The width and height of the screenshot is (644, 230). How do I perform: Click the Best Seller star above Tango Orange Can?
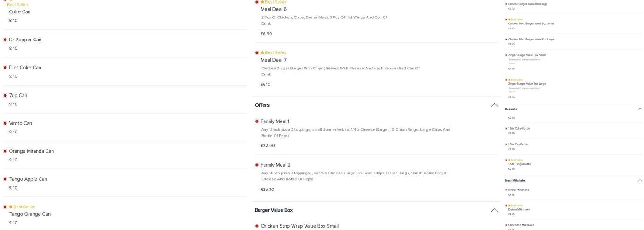coord(11,207)
